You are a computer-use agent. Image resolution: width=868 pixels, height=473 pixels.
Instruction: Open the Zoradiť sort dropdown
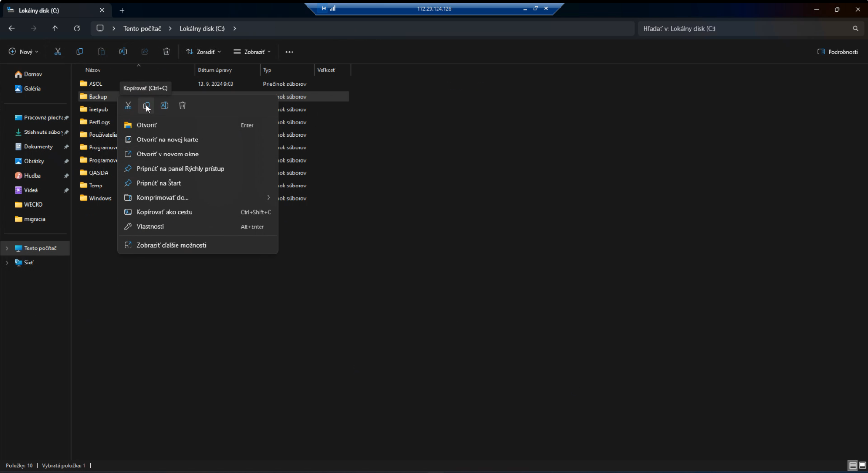tap(203, 52)
